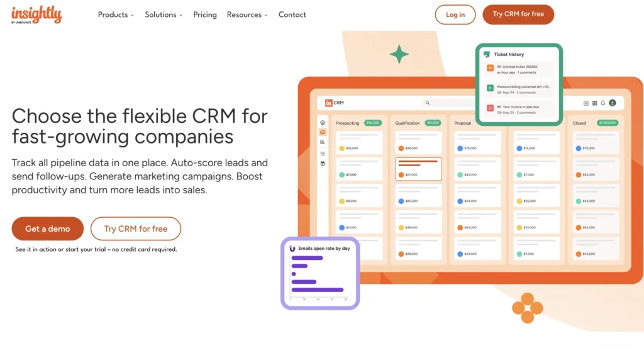Click the Proposal column heading
The width and height of the screenshot is (644, 350).
462,123
